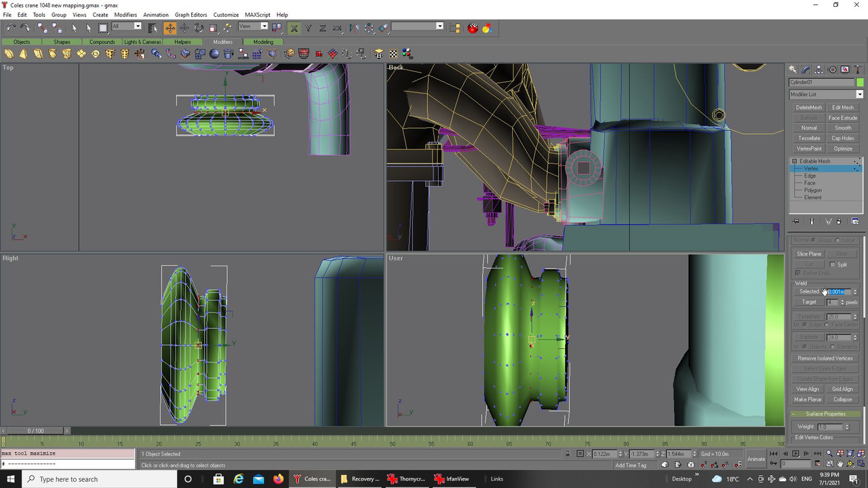Click the Configure Modifier Sets icon
Screen dimensions: 868x488
(855, 221)
